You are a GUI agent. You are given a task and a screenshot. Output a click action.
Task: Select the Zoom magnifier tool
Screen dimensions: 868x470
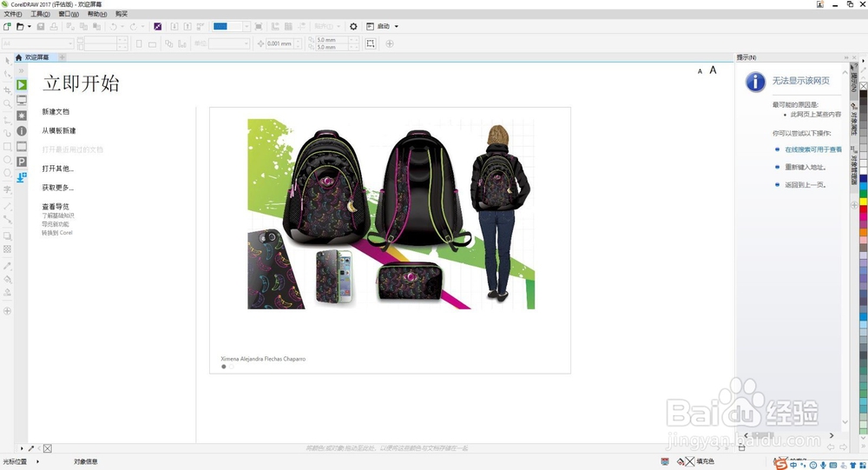pos(7,103)
